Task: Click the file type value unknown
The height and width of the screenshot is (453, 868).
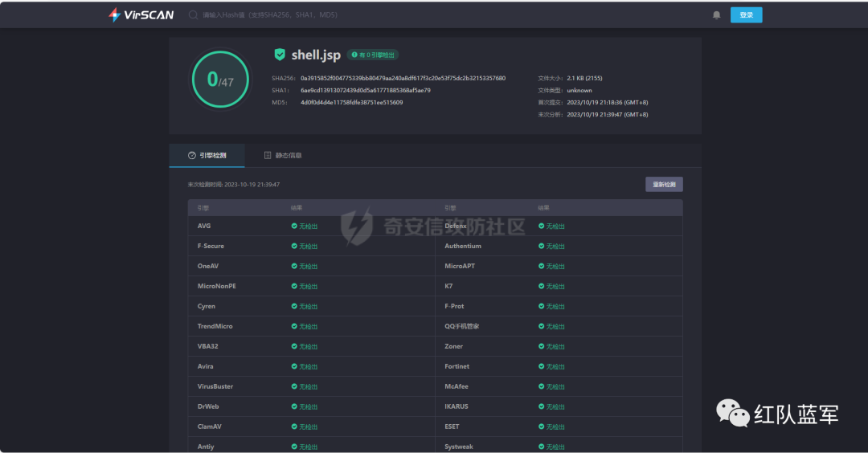Action: [579, 90]
